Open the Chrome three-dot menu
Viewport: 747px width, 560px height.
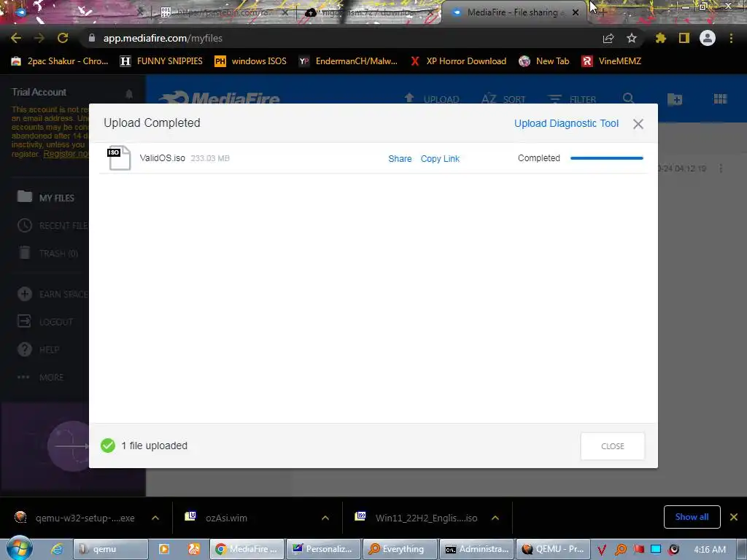pos(731,38)
